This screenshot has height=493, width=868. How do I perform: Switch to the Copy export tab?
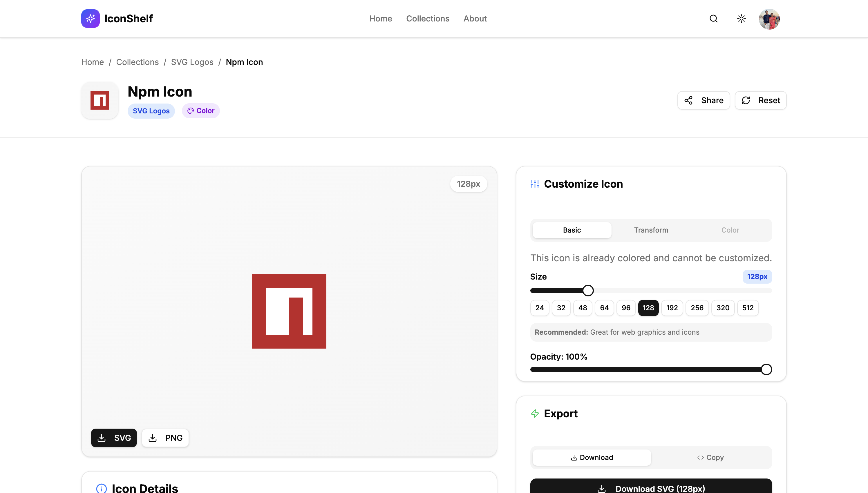[710, 457]
